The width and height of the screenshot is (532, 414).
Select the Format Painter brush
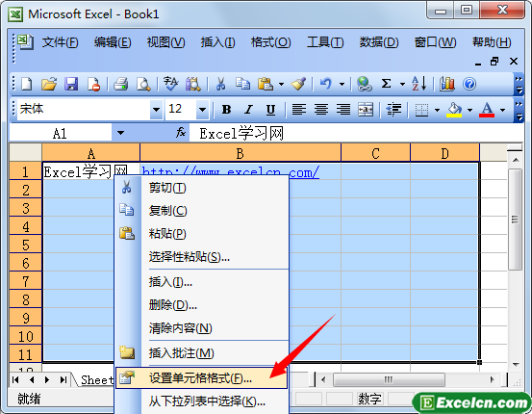click(298, 84)
